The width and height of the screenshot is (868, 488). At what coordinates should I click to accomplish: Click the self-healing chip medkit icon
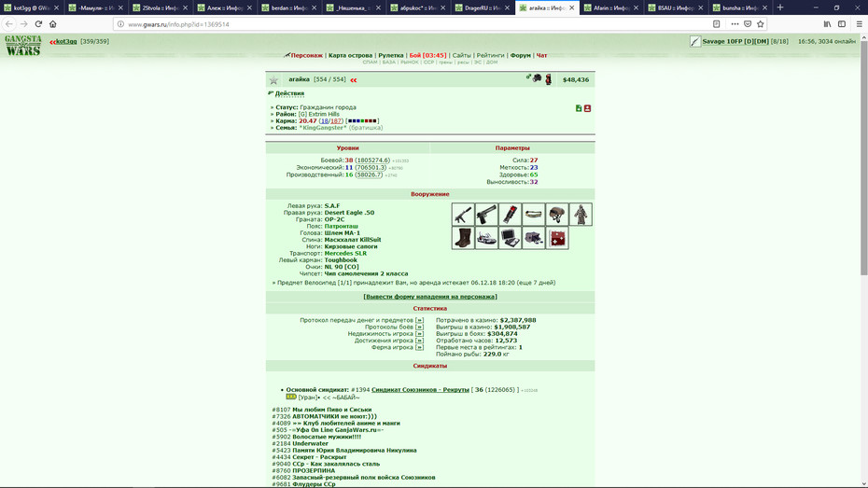click(557, 238)
